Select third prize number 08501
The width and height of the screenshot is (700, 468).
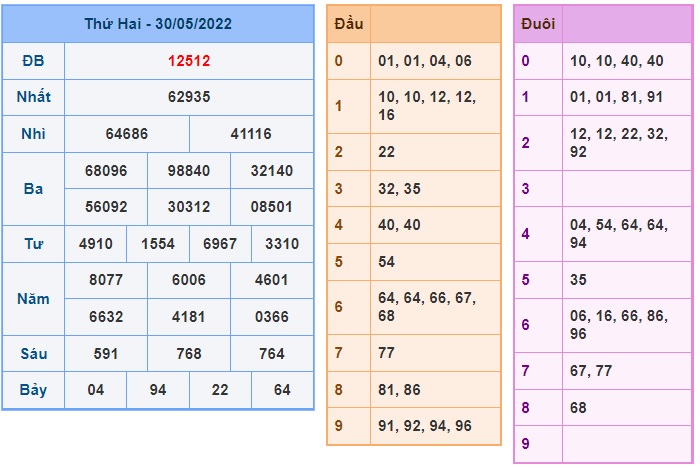point(271,207)
